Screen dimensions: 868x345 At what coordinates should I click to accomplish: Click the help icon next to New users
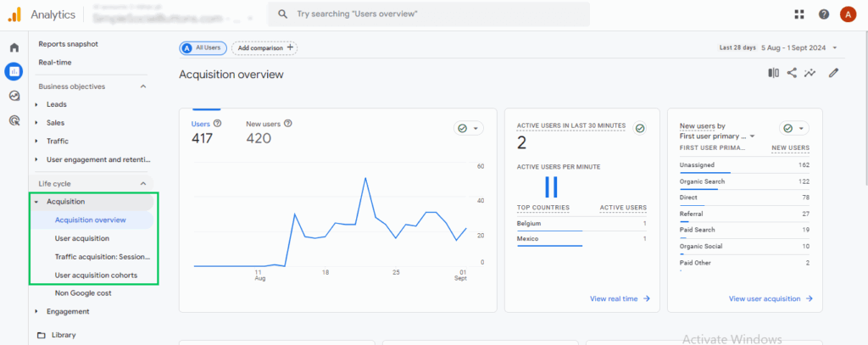288,124
